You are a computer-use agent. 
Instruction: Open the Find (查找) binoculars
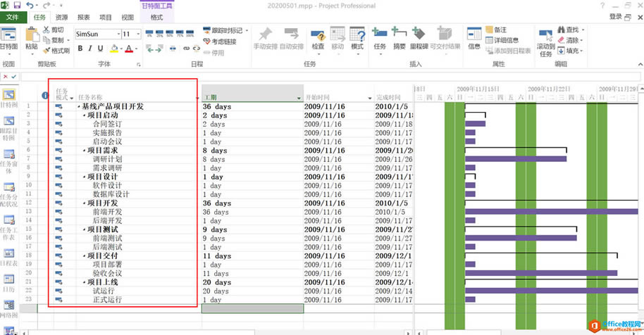click(x=571, y=30)
